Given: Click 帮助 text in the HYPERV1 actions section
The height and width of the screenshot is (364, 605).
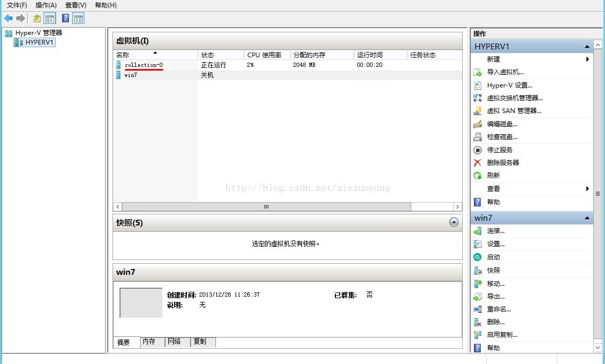Looking at the screenshot, I should [493, 202].
